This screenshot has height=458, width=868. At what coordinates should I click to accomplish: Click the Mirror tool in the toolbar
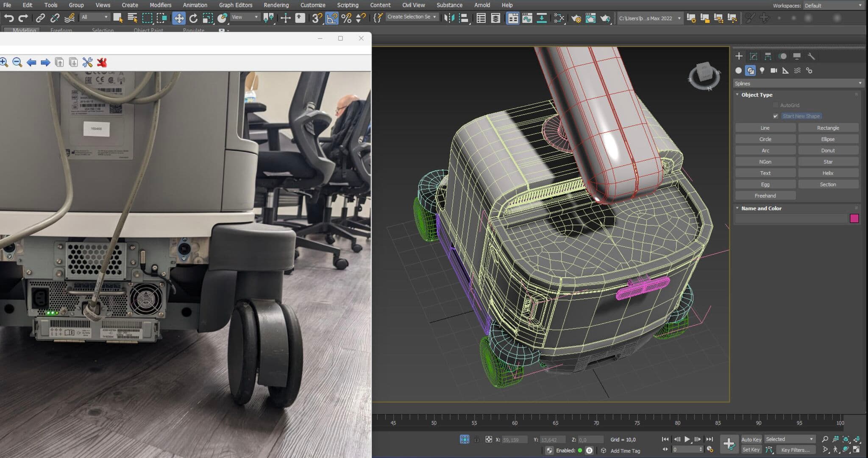pos(449,18)
